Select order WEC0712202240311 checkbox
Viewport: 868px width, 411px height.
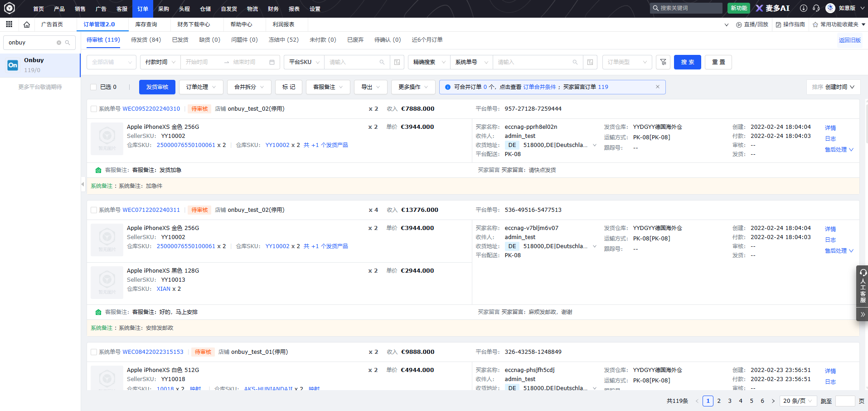click(94, 210)
